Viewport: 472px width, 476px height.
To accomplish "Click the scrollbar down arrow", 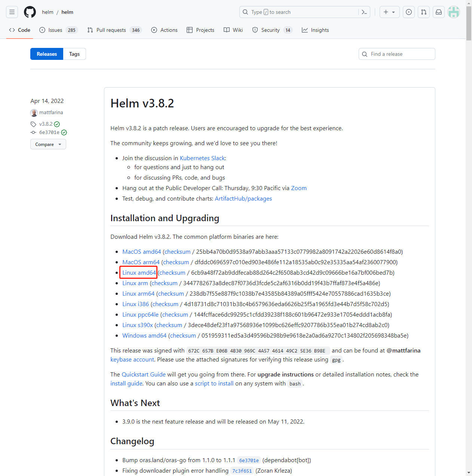I will point(469,473).
